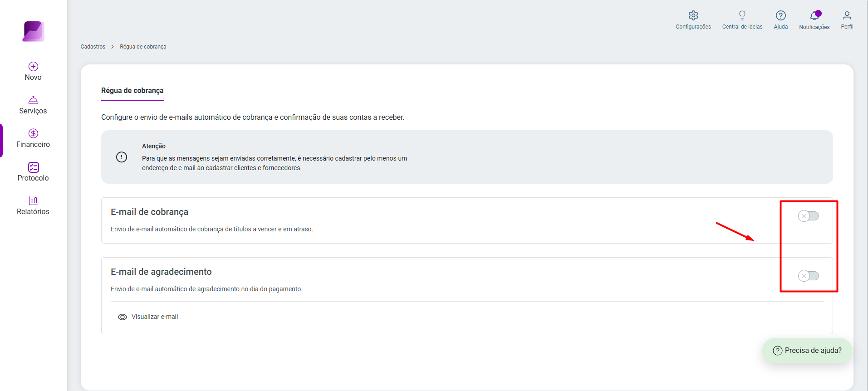Click the eye icon beside Visualizar e-mail

coord(122,317)
